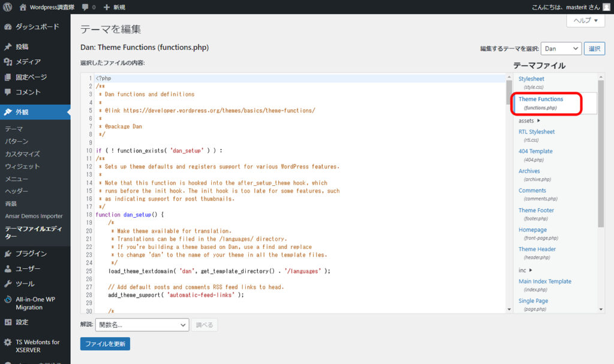Open the メディア media library icon
Image resolution: width=614 pixels, height=364 pixels.
[8, 62]
